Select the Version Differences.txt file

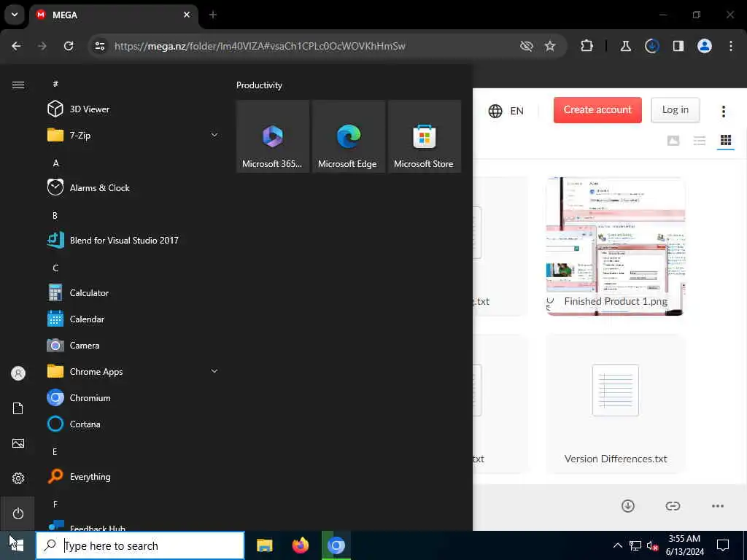(616, 404)
